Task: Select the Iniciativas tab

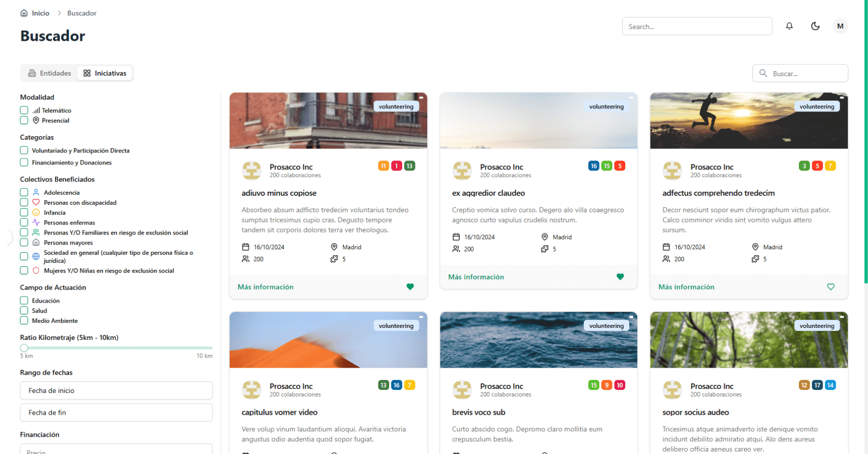Action: pyautogui.click(x=105, y=73)
